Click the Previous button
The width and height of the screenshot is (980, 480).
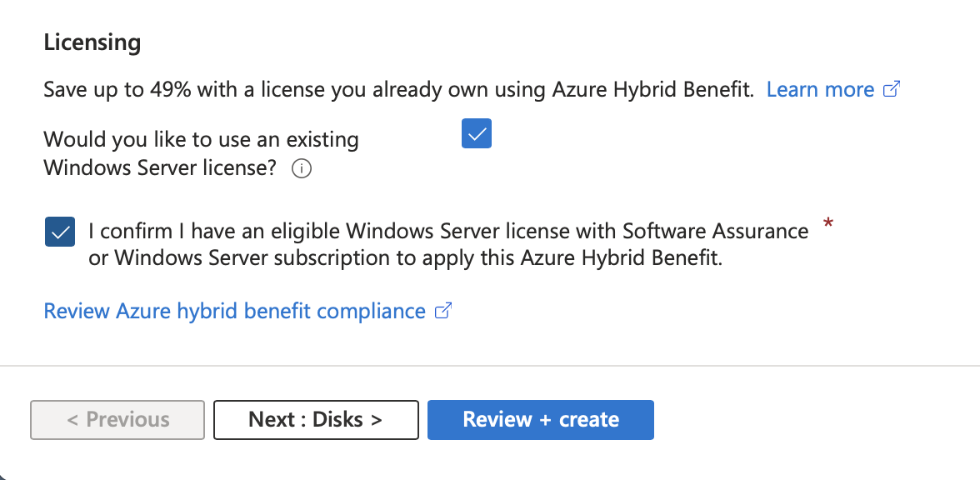[x=117, y=419]
